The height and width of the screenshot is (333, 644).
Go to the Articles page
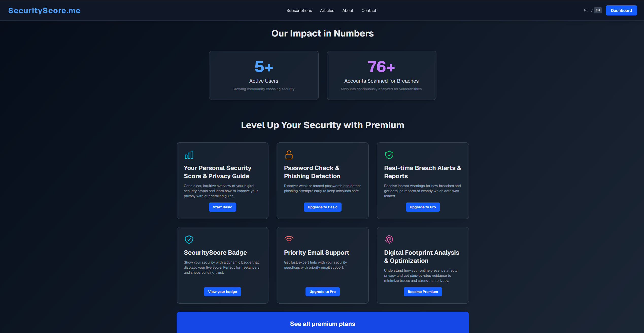[327, 10]
